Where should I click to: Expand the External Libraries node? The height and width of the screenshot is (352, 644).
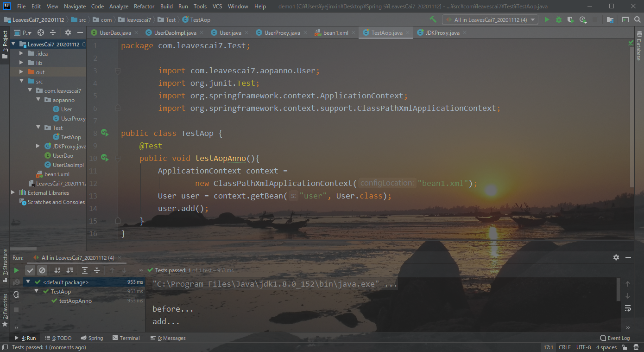(x=13, y=192)
